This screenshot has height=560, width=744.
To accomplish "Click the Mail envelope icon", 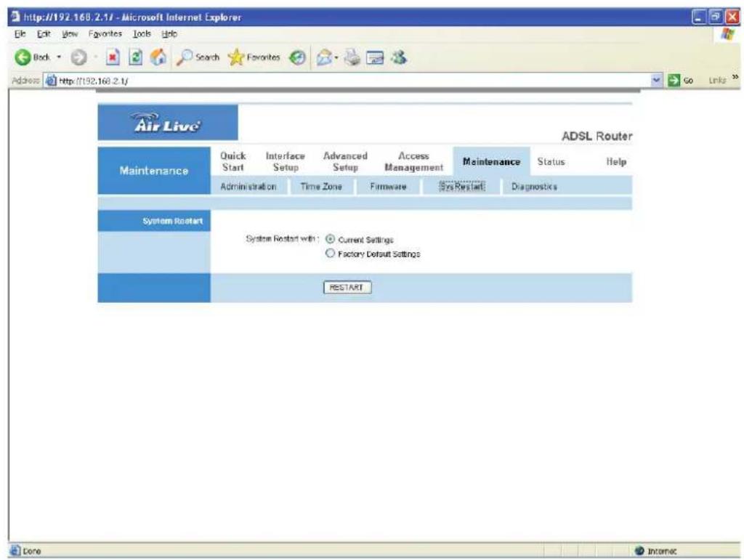I will point(324,58).
